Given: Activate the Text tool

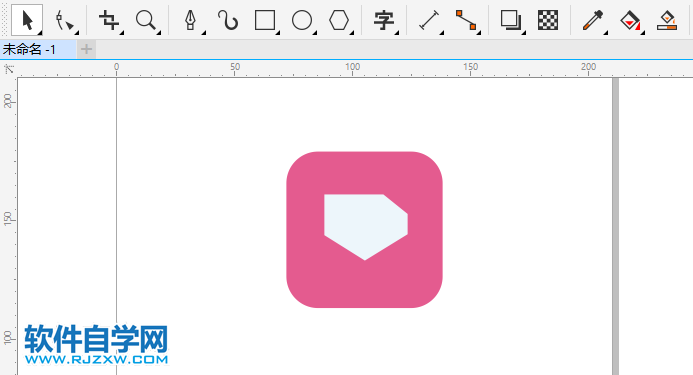Looking at the screenshot, I should (384, 20).
